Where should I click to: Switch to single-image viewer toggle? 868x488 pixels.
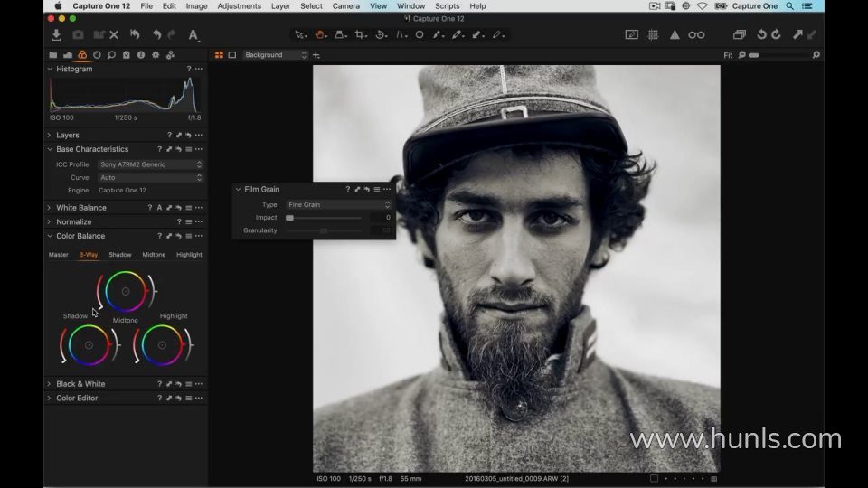coord(232,55)
